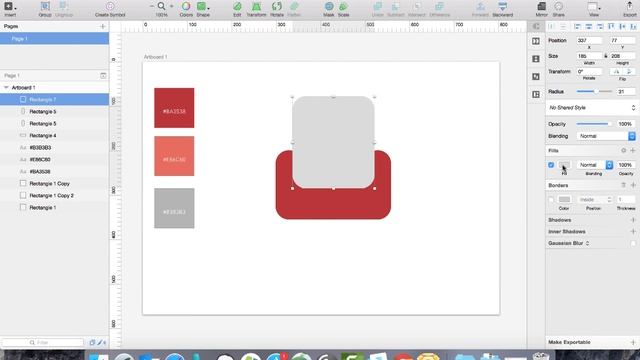Select the Rectangle 1 layer

54,207
